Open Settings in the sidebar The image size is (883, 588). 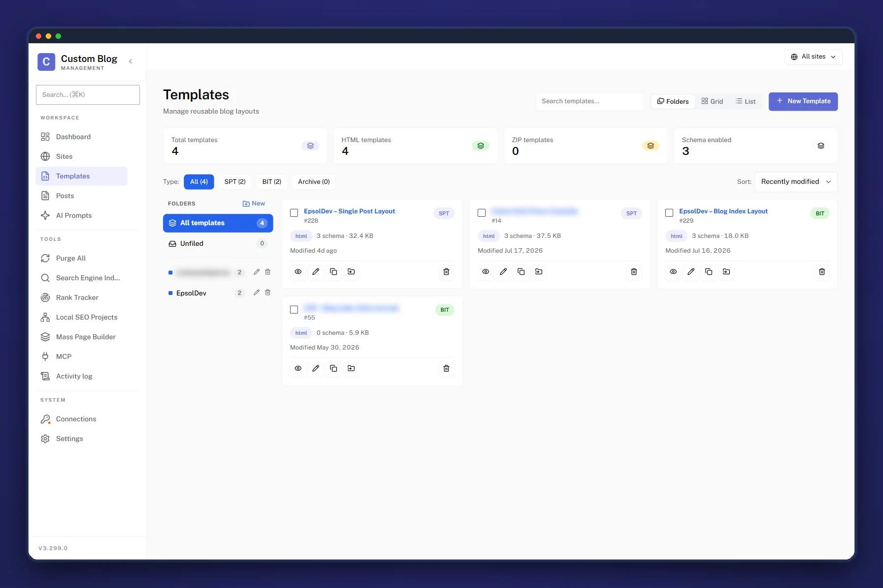point(82,439)
